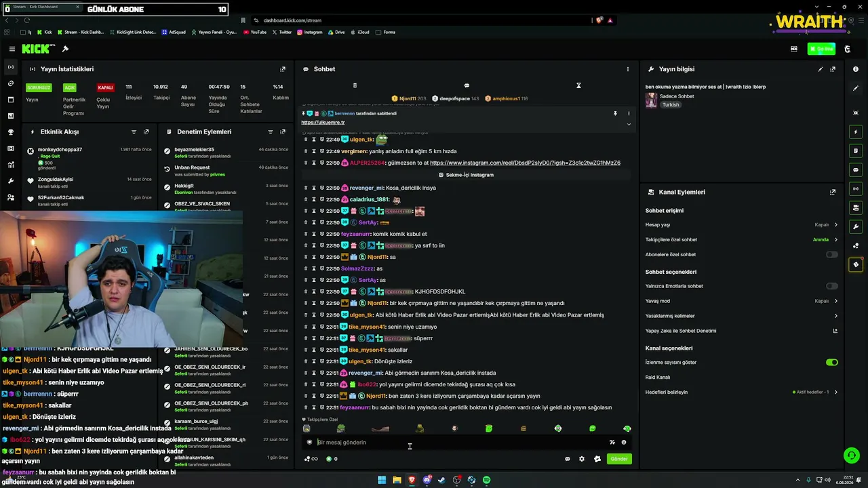This screenshot has height=488, width=868.
Task: Open Instagram bookmark
Action: (x=309, y=32)
